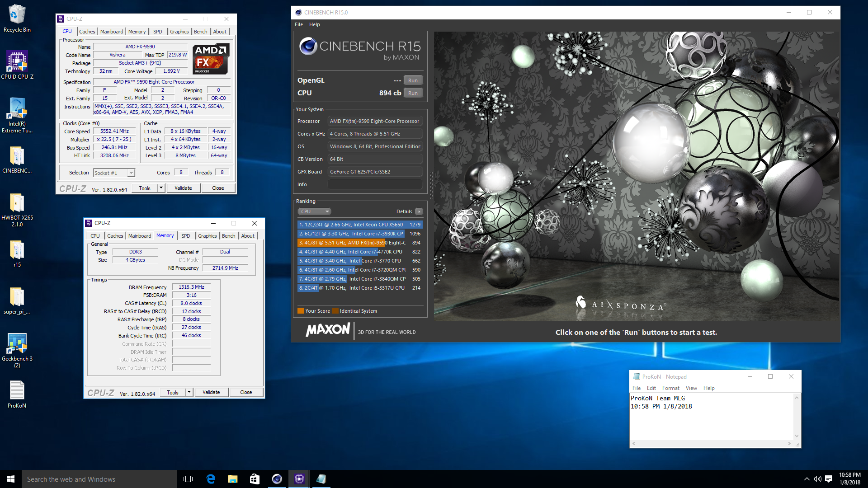Open Notepad Edit menu
Screen dimensions: 868x488
point(651,388)
